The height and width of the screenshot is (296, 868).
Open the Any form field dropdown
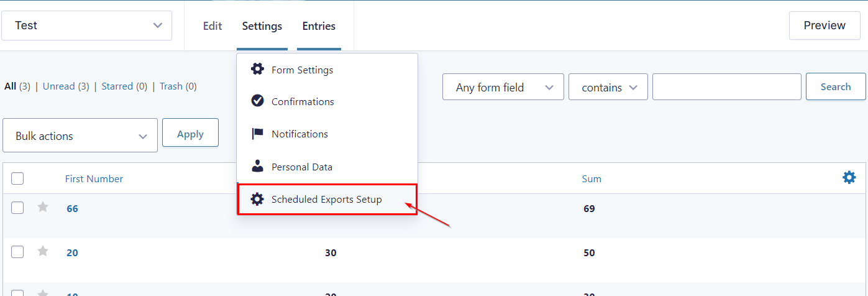(503, 87)
